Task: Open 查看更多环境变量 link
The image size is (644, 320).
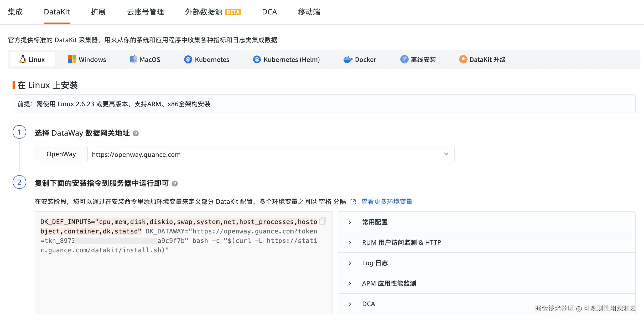Action: pos(387,202)
